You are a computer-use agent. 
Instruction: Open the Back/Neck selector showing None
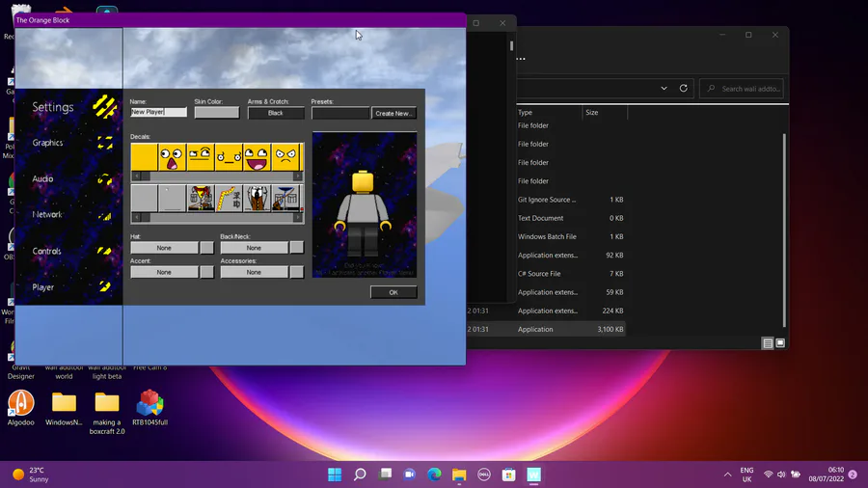click(x=254, y=248)
